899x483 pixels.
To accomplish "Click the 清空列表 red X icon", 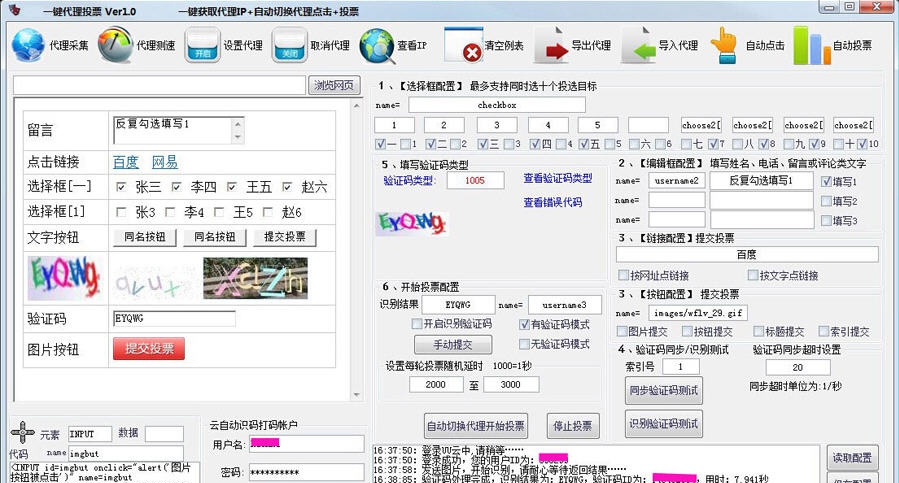I will (x=463, y=45).
